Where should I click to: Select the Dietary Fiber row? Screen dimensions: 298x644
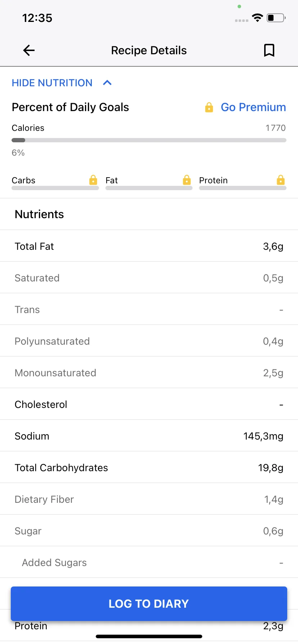149,499
